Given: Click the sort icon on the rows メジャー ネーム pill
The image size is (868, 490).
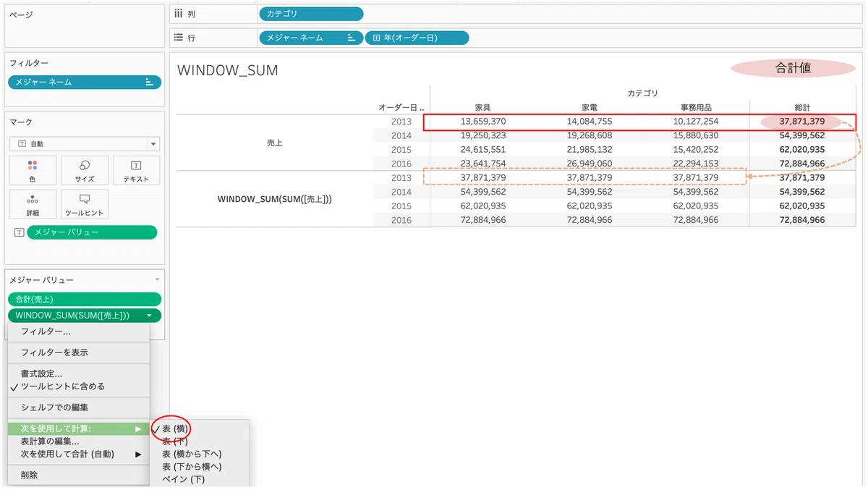Looking at the screenshot, I should coord(351,38).
